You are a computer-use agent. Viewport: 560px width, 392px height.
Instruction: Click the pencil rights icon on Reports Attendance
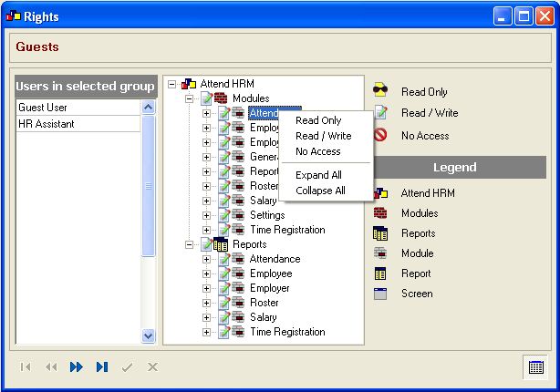[x=224, y=259]
